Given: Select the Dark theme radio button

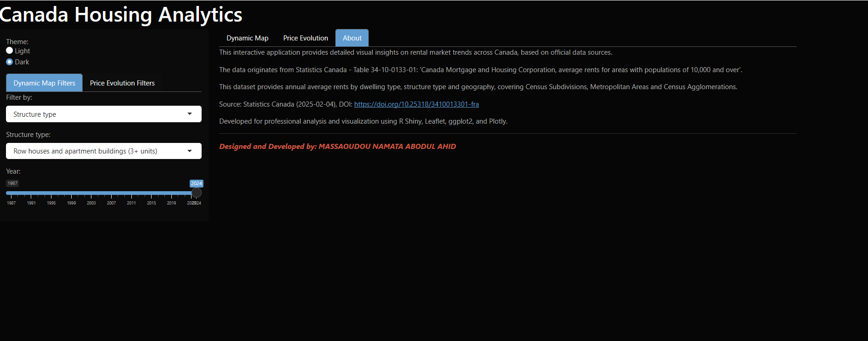Looking at the screenshot, I should point(10,62).
